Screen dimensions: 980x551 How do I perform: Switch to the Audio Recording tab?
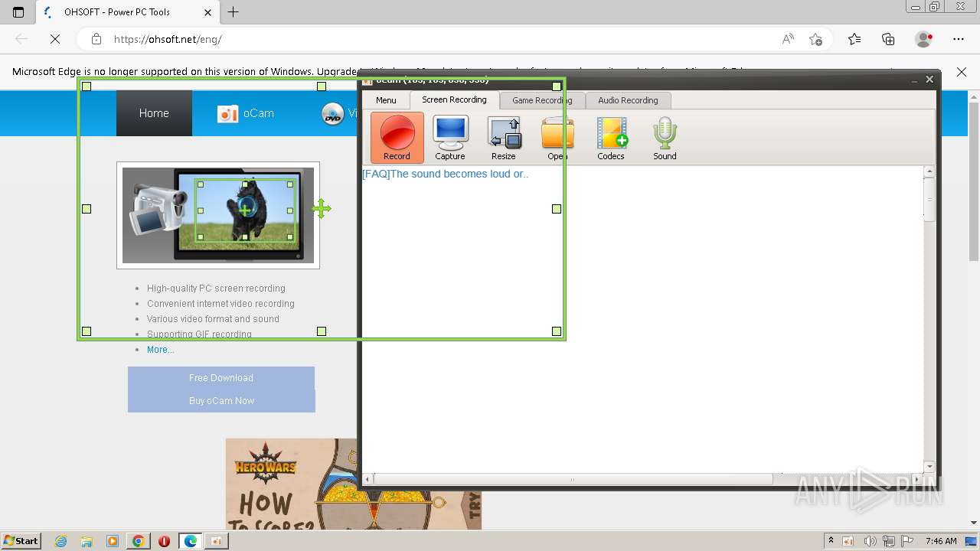coord(628,100)
